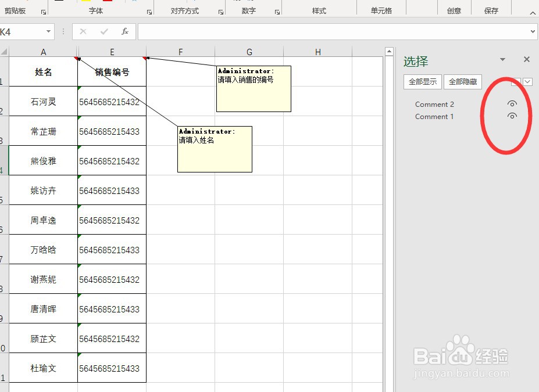Select column A header
Image resolution: width=539 pixels, height=392 pixels.
(43, 52)
